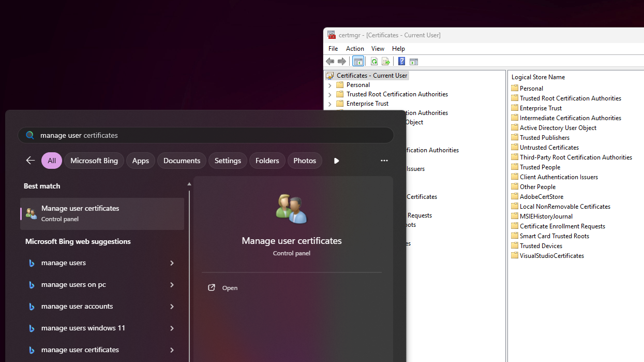Screen dimensions: 644x362
Task: Click the certmgr title bar app icon
Action: 332,35
